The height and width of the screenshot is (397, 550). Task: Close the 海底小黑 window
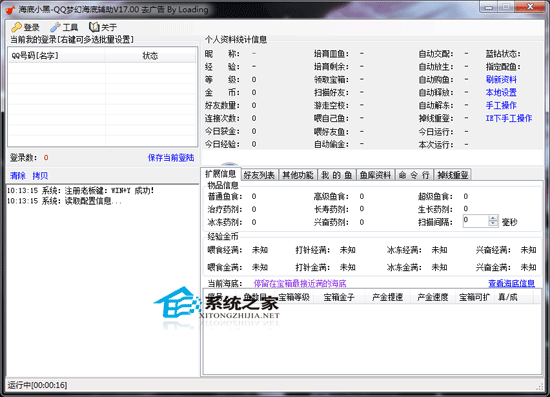point(530,7)
